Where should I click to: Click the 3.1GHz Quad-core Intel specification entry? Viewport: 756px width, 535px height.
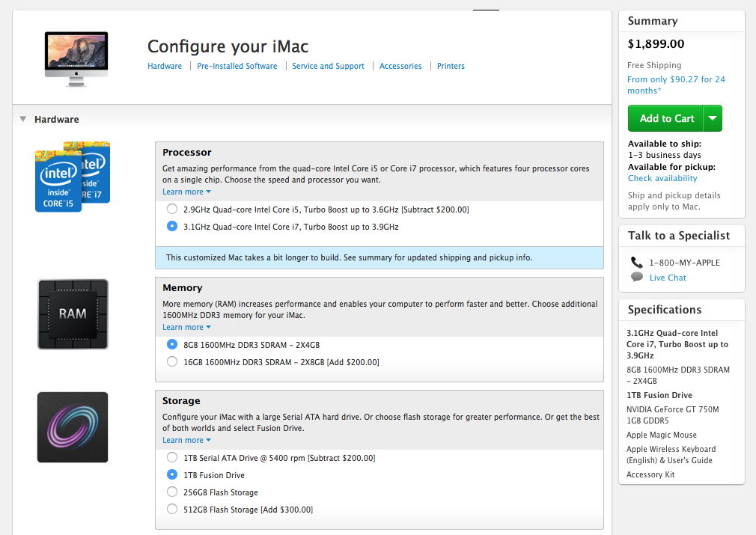coord(677,344)
